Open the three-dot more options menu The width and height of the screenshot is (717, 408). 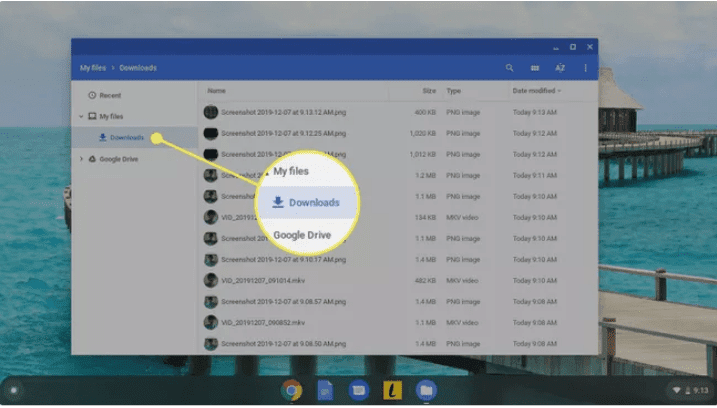point(586,68)
